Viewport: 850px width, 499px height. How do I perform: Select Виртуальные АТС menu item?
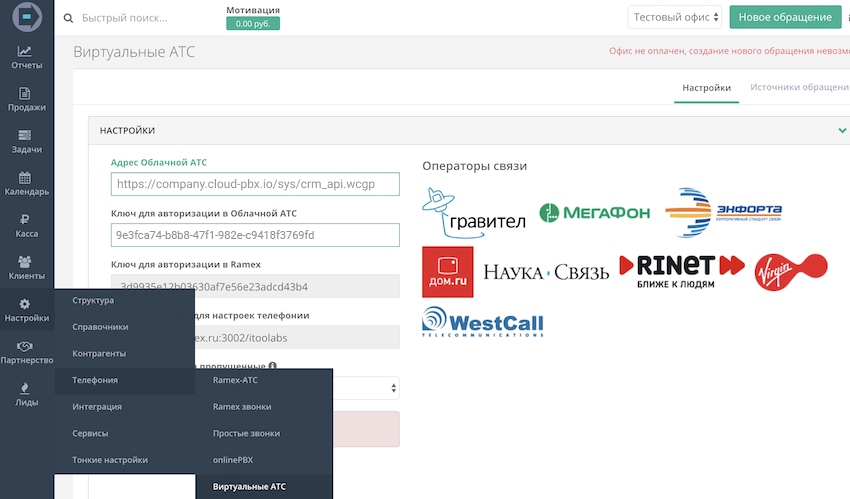(x=249, y=486)
